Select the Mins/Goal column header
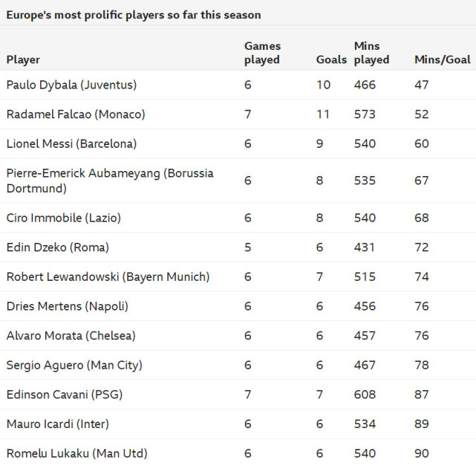Image resolution: width=476 pixels, height=466 pixels. 442,59
